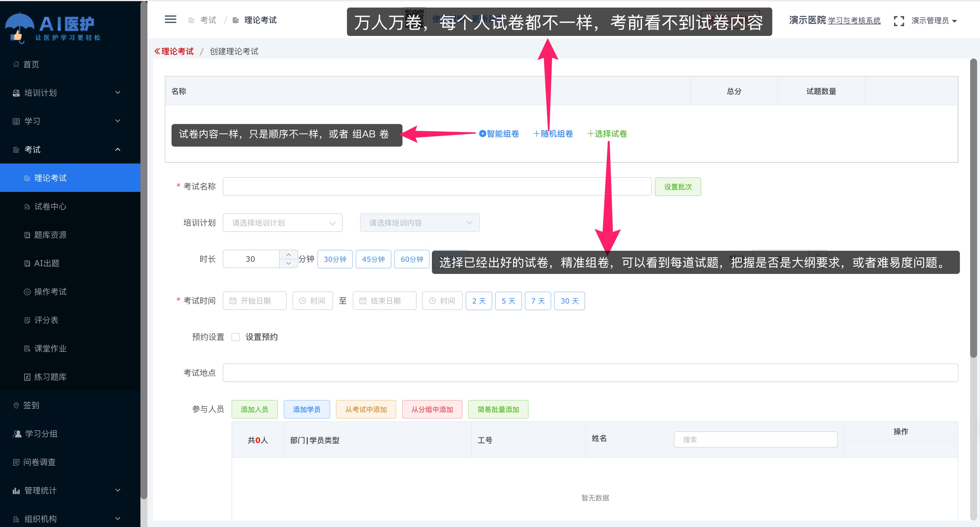This screenshot has height=527, width=980.
Task: Click 添加学员 button
Action: point(307,410)
